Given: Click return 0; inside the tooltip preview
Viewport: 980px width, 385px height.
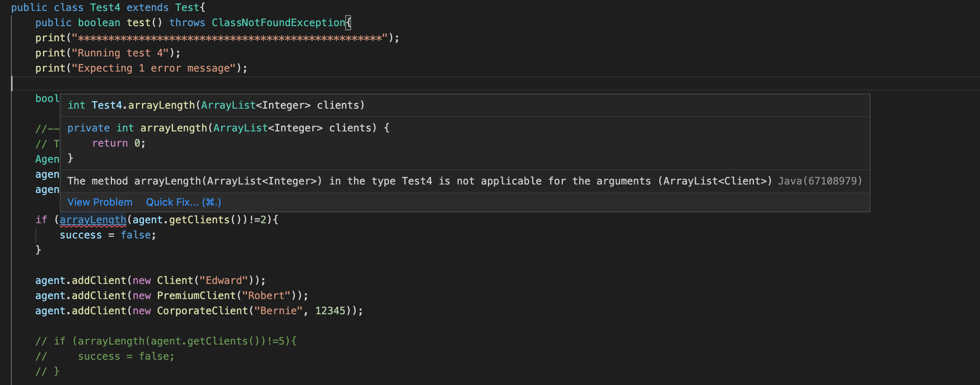Looking at the screenshot, I should [x=118, y=143].
